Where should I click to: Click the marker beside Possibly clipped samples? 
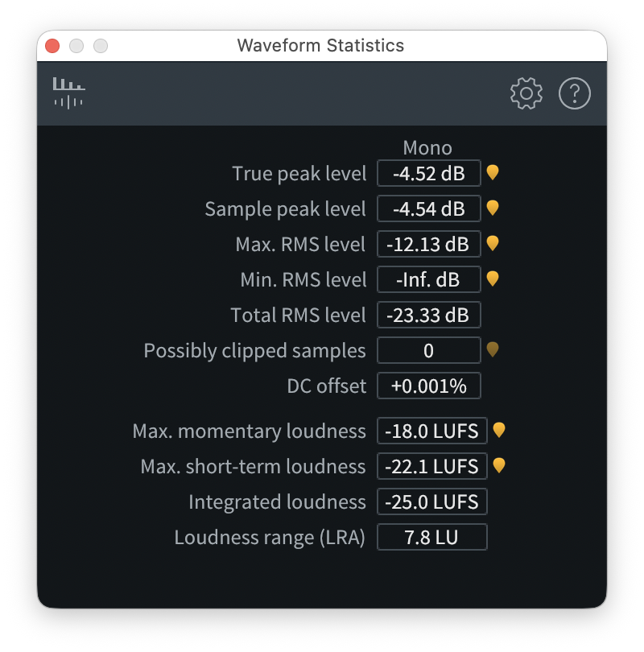493,350
